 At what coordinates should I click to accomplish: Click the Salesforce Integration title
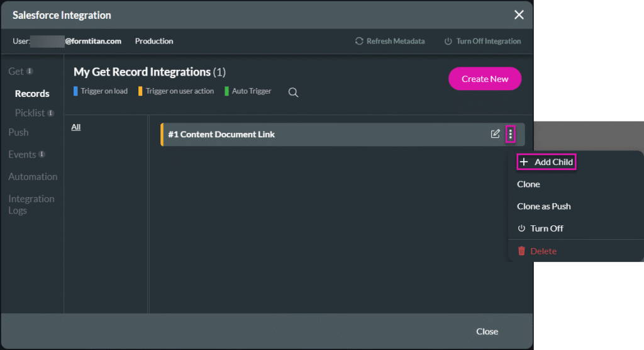point(62,15)
